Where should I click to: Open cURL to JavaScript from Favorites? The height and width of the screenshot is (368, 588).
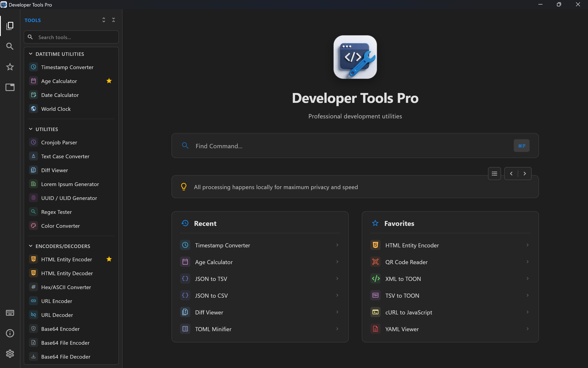pyautogui.click(x=450, y=312)
